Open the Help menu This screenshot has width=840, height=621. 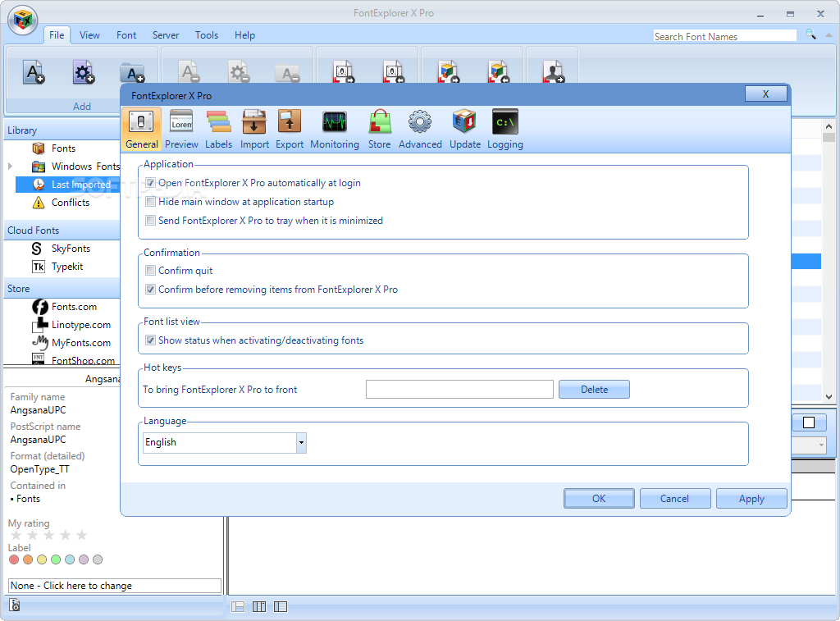pos(244,34)
